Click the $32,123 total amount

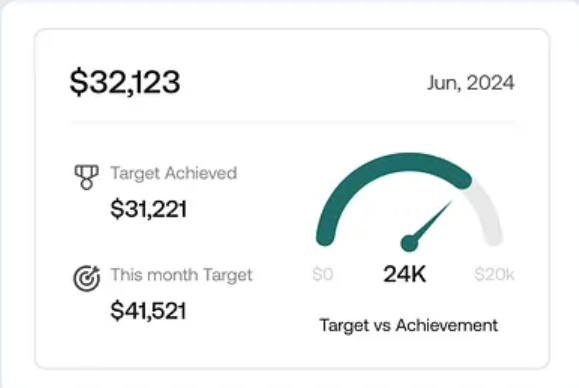125,82
